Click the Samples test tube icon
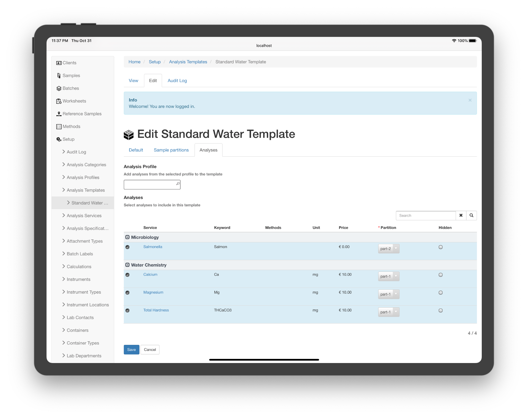 point(59,76)
